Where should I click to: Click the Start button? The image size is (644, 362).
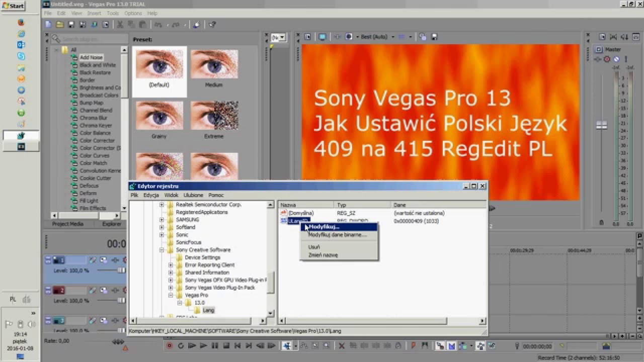point(14,6)
